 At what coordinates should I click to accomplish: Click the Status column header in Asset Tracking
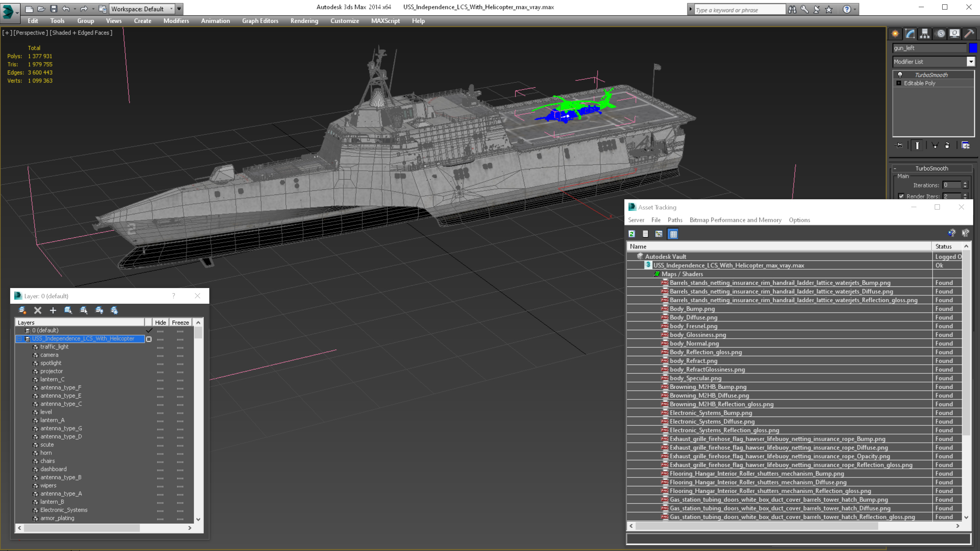(947, 246)
